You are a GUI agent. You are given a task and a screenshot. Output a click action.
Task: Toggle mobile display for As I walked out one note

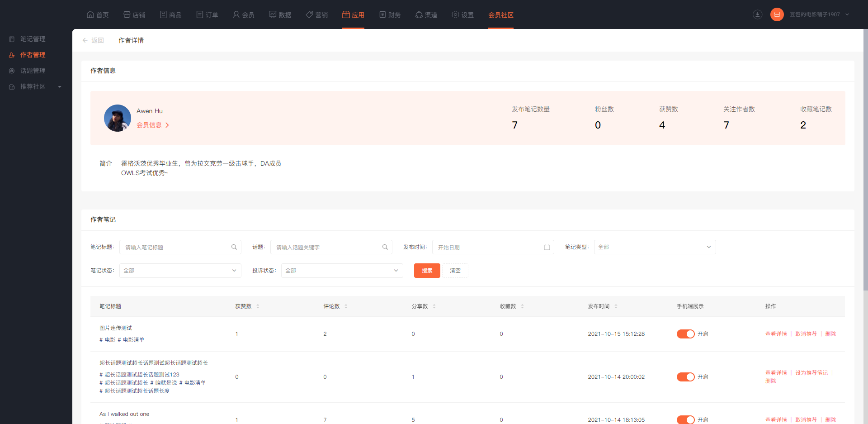point(685,420)
